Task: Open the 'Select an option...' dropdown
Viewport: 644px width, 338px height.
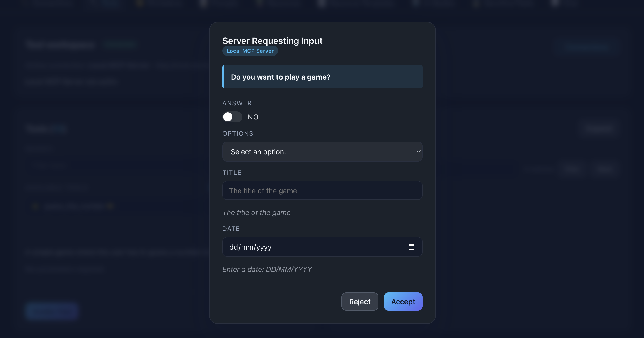Action: click(x=322, y=152)
